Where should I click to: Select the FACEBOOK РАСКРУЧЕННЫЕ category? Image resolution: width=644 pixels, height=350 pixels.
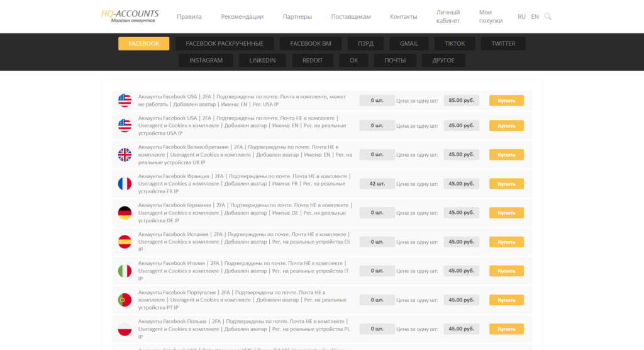[225, 43]
